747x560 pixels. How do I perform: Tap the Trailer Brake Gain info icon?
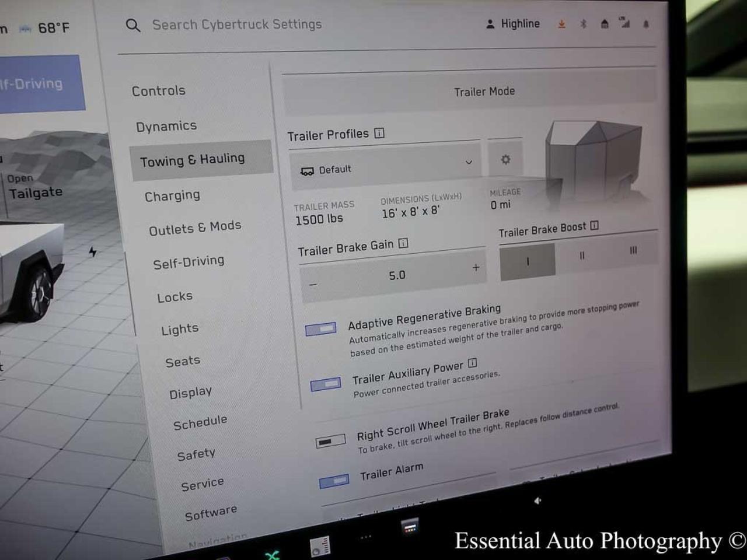pyautogui.click(x=403, y=243)
